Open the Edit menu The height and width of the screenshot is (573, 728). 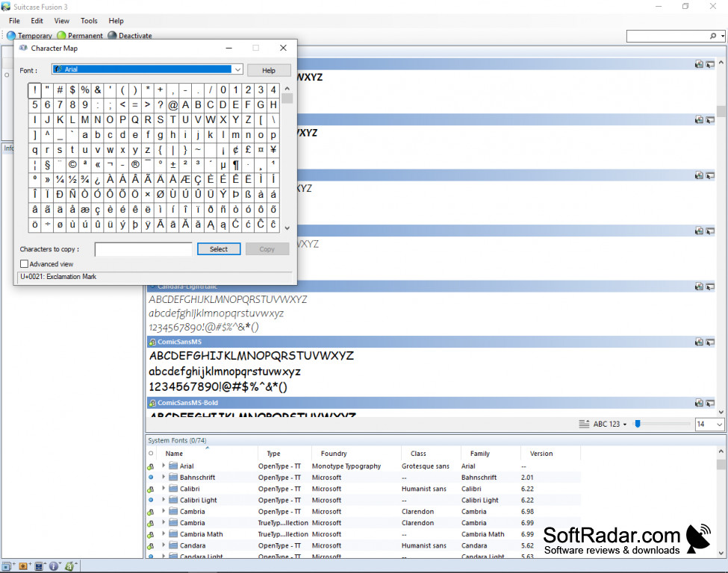tap(37, 21)
